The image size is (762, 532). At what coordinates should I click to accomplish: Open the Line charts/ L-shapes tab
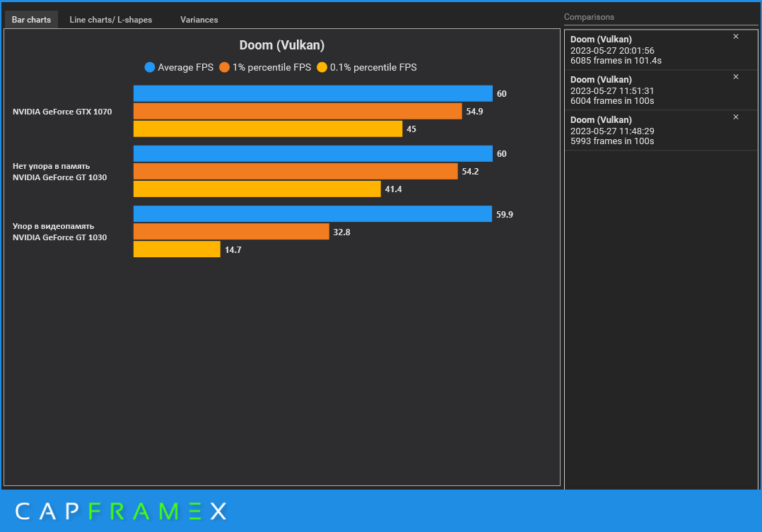(x=111, y=20)
